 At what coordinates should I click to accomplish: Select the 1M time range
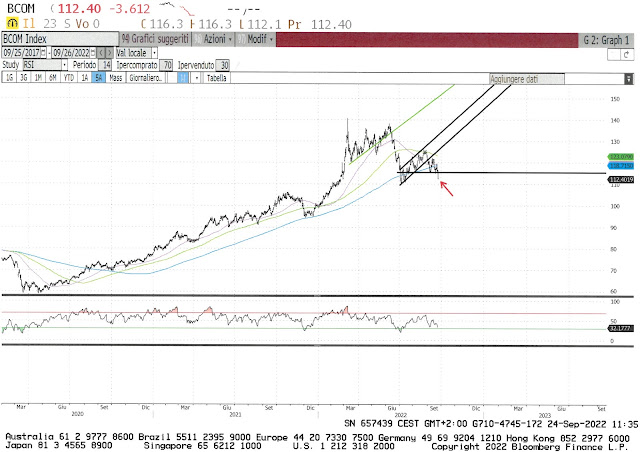pos(38,78)
